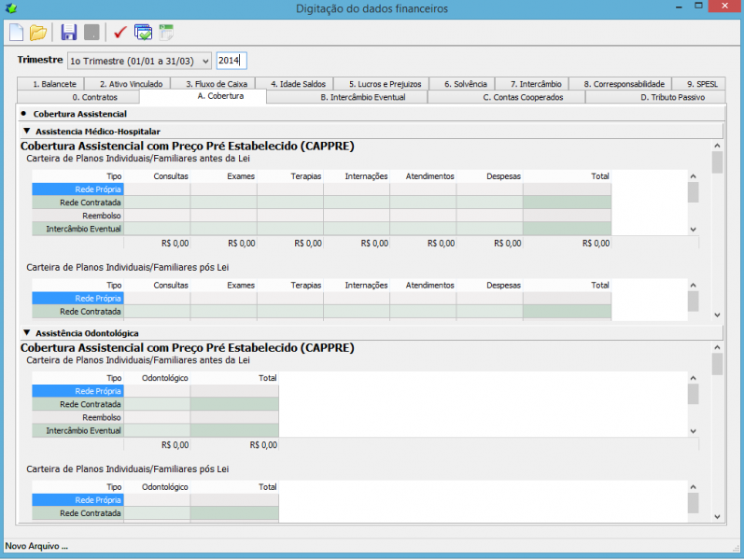The image size is (744, 560).
Task: Save the data with the blue floppy disk icon
Action: pyautogui.click(x=69, y=33)
